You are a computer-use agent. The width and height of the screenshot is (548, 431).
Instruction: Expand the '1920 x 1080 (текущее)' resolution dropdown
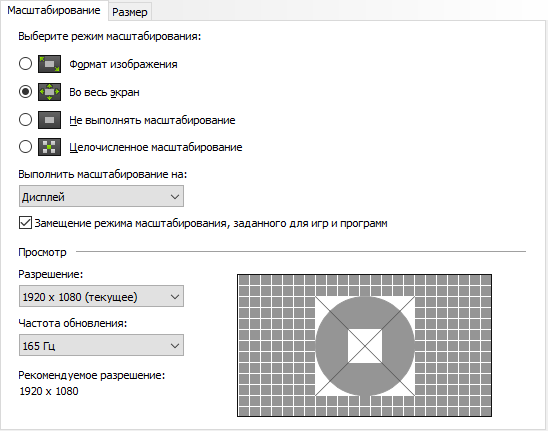101,296
